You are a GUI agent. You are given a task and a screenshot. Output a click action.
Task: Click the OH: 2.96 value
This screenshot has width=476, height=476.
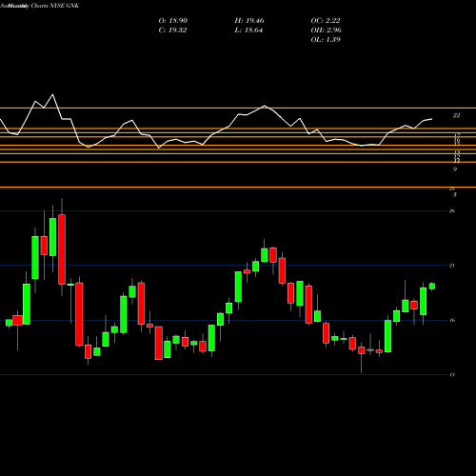point(327,30)
